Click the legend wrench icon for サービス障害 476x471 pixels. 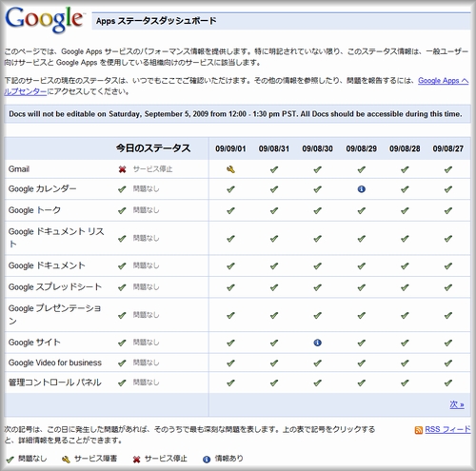(66, 460)
